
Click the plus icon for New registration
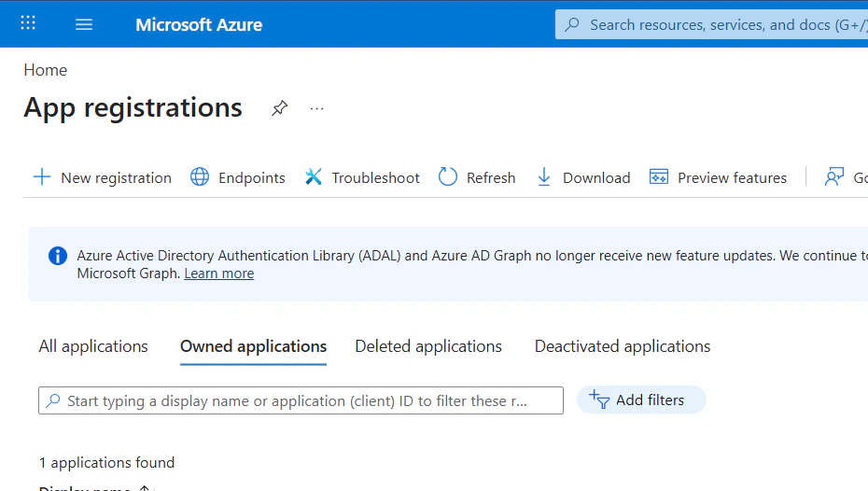coord(42,177)
